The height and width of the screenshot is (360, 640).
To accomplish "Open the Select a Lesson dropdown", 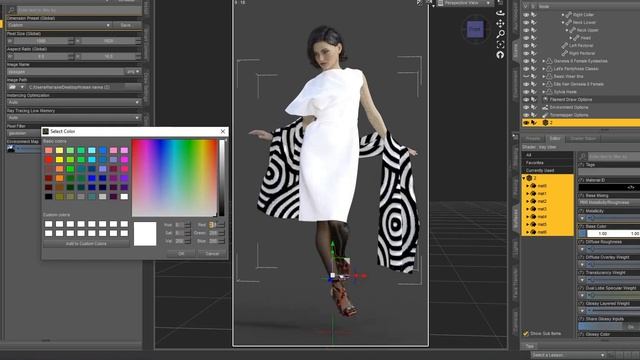I will coord(568,355).
